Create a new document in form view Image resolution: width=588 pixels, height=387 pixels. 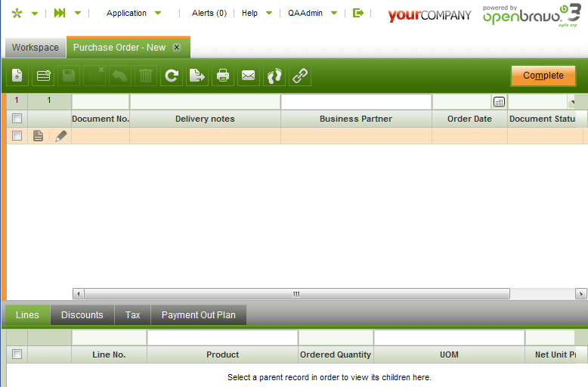click(17, 76)
